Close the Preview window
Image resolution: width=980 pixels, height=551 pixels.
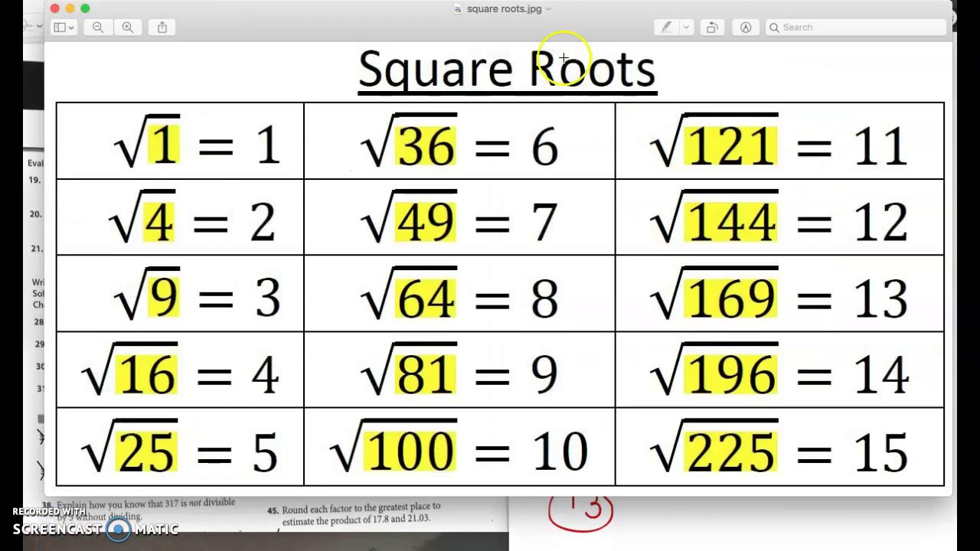[55, 8]
